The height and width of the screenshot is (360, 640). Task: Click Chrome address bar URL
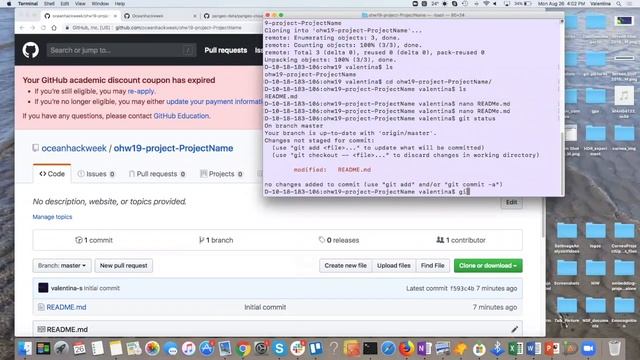pos(178,28)
